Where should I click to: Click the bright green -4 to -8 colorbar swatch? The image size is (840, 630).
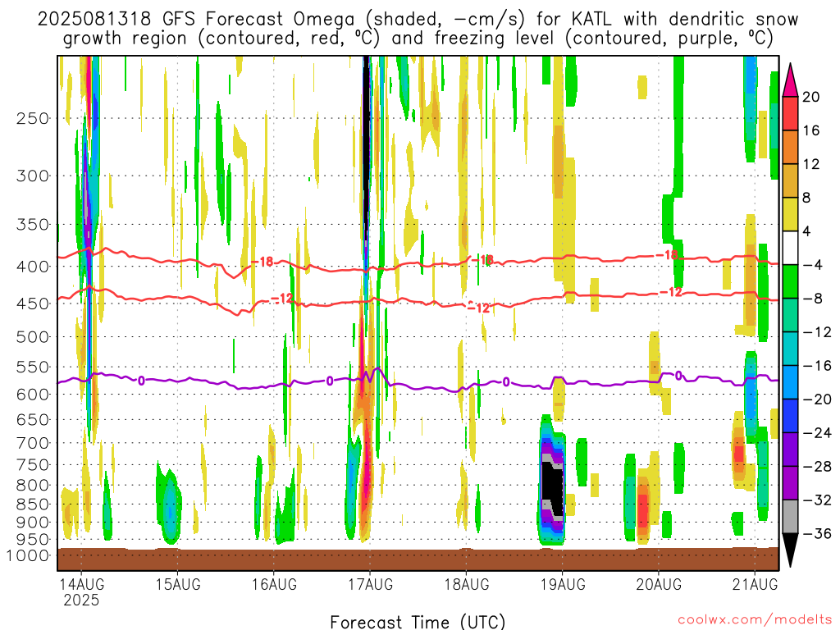[790, 282]
